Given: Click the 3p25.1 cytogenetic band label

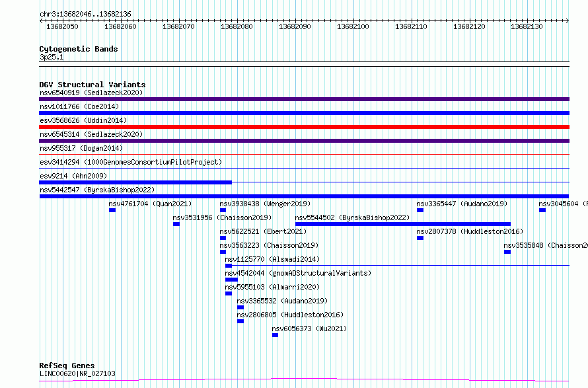Looking at the screenshot, I should tap(52, 57).
